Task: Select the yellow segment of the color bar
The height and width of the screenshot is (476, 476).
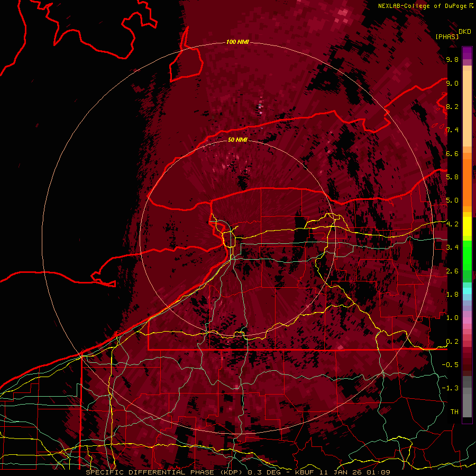Action: pos(467,226)
